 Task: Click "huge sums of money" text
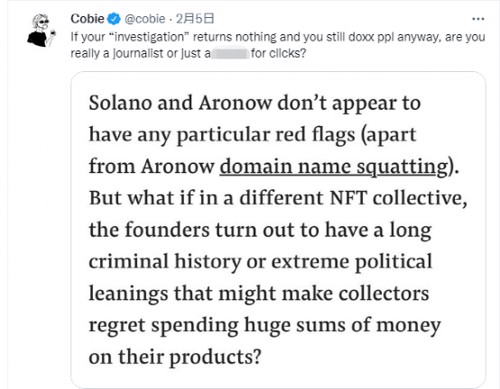pyautogui.click(x=342, y=326)
